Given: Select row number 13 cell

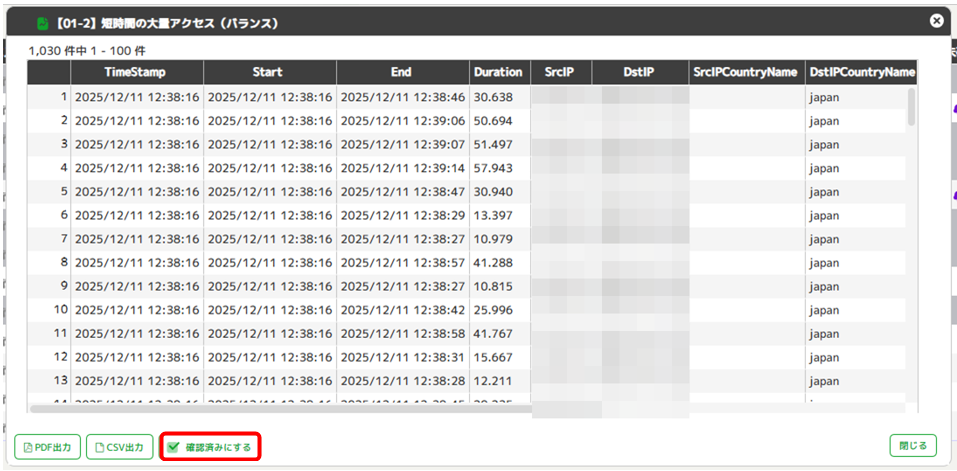Looking at the screenshot, I should pyautogui.click(x=49, y=381).
